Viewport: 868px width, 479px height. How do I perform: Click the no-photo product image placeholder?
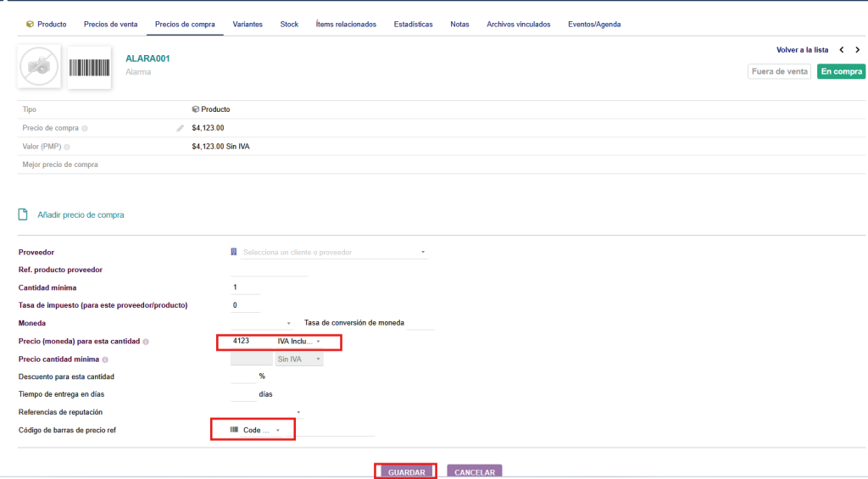tap(39, 67)
